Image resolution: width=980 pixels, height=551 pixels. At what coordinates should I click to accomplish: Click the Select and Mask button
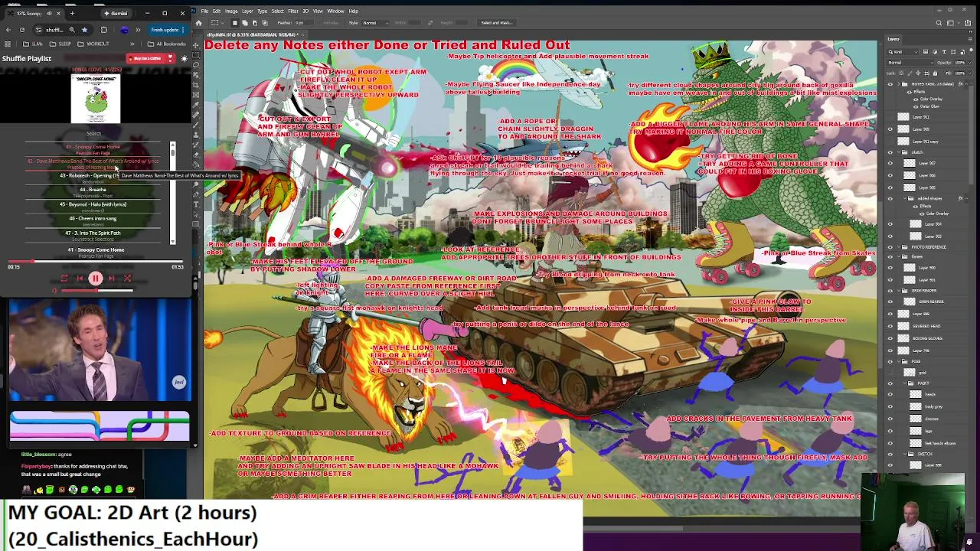(496, 23)
